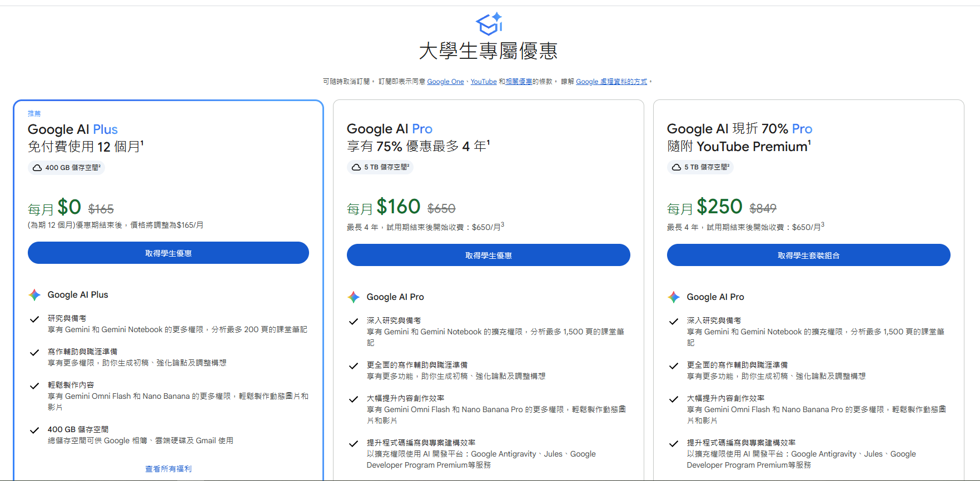Viewport: 980px width, 481px height.
Task: Open the Google One terms link
Action: [x=445, y=82]
